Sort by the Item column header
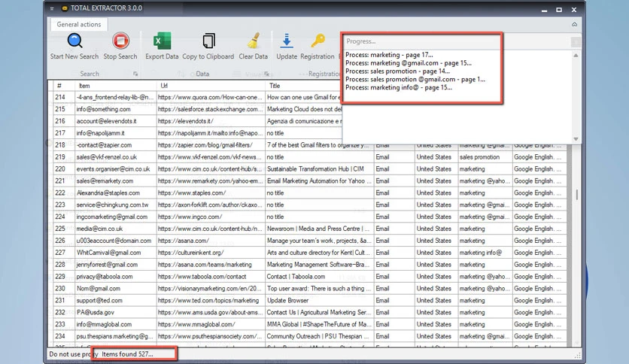Viewport: 629px width, 364px height. (116, 86)
